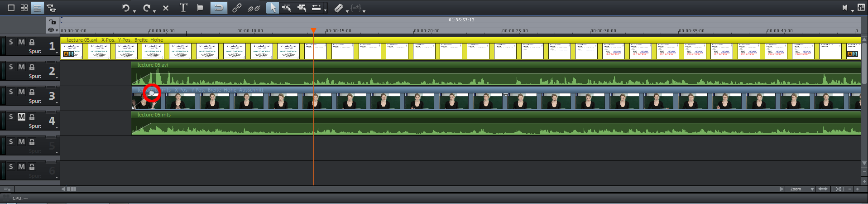
Task: Open the AB transition icon at clip start
Action: click(x=68, y=54)
